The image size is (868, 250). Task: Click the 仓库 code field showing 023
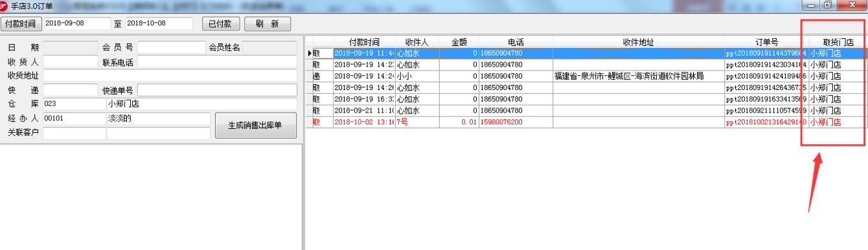[x=74, y=104]
